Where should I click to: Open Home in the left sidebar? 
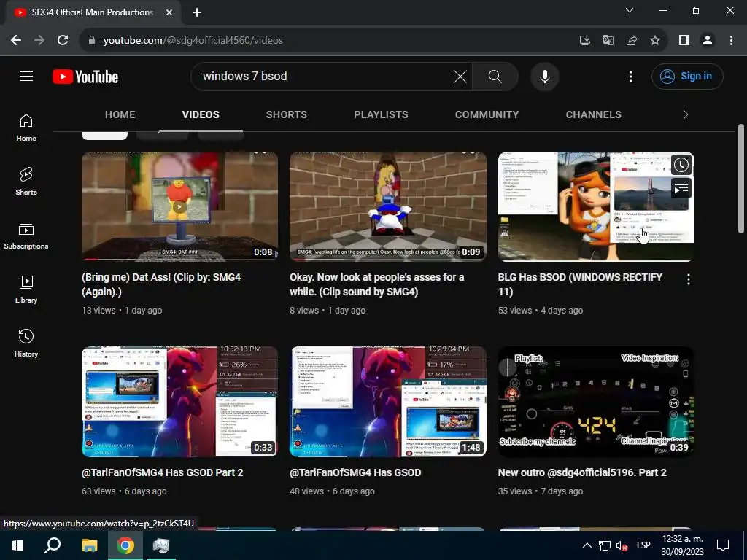[26, 128]
